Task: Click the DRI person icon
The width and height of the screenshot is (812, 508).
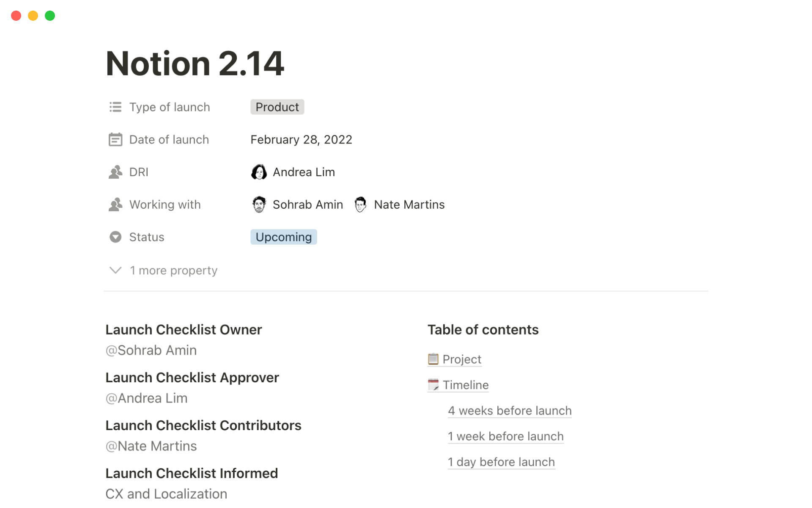Action: pyautogui.click(x=115, y=172)
